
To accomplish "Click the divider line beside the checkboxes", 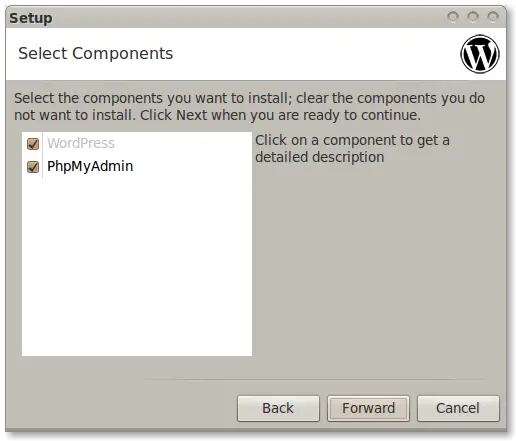I will (x=43, y=155).
